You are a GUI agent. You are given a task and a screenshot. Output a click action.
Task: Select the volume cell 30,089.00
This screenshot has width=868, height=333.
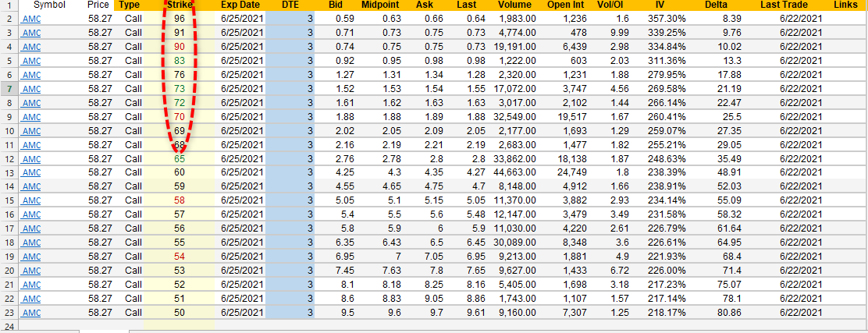coord(515,243)
